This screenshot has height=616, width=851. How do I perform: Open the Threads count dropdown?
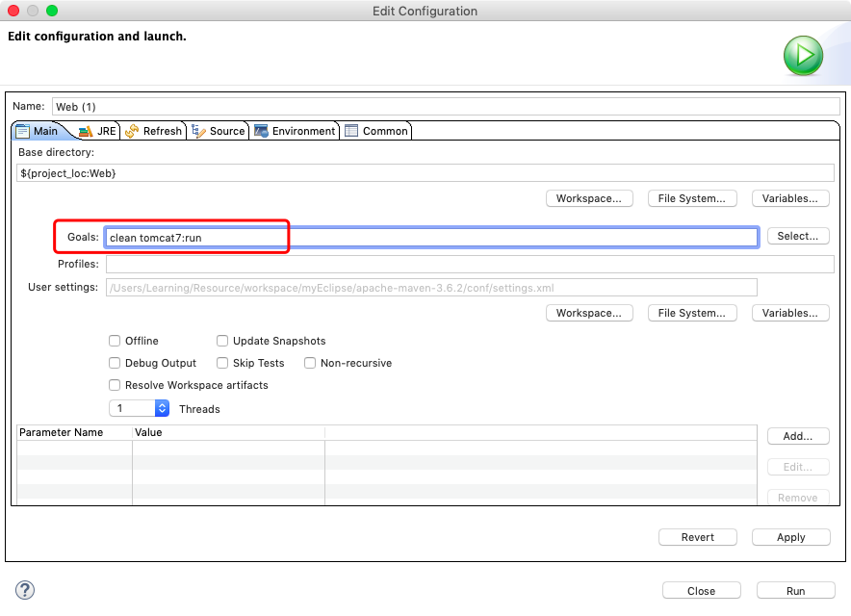click(162, 408)
